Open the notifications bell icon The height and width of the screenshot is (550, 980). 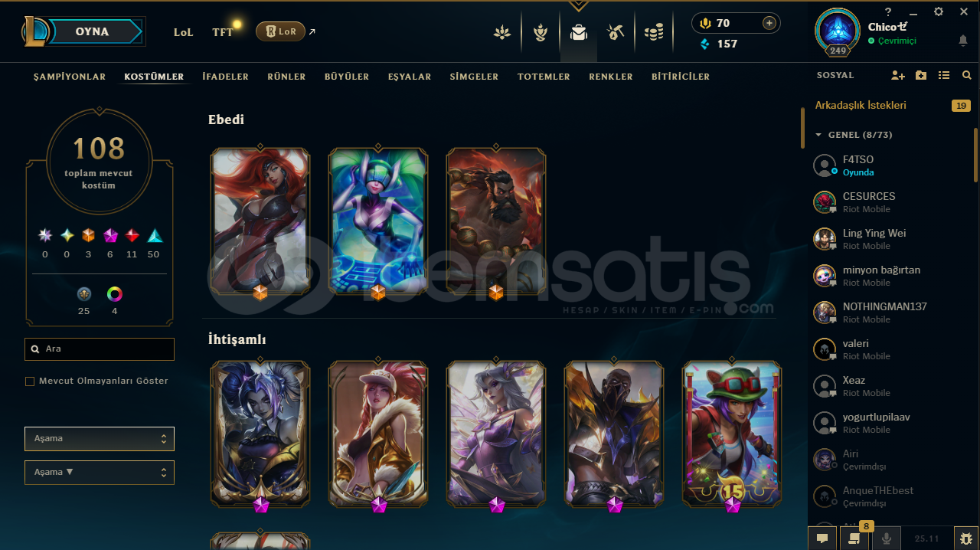[963, 40]
